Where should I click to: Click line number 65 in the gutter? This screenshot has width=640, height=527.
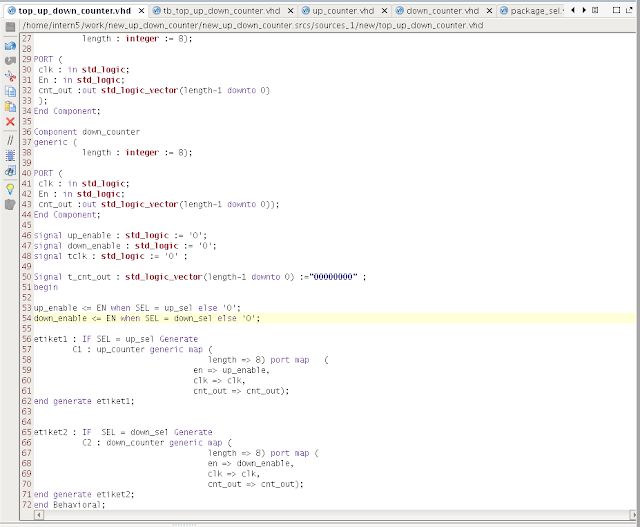click(x=27, y=432)
